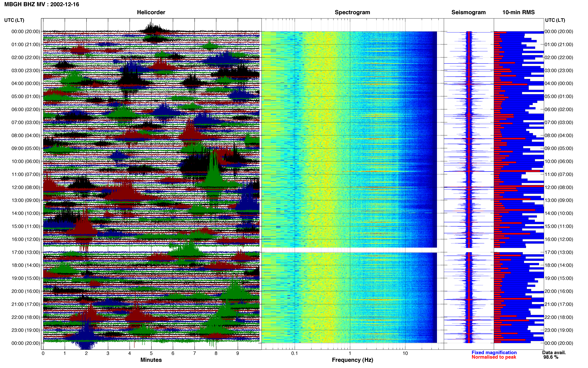This screenshot has height=368, width=588.
Task: Click the '5' minutes tick label
Action: point(151,353)
